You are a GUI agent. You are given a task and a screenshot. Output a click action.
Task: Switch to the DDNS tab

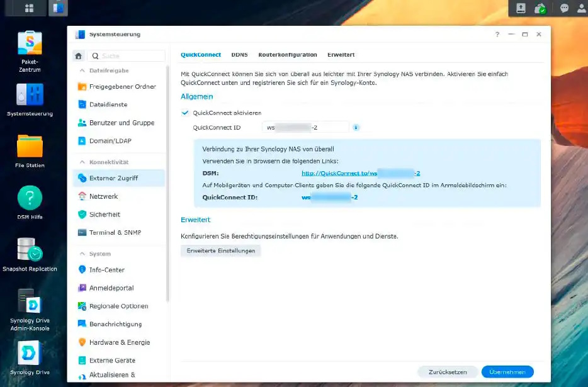pyautogui.click(x=239, y=55)
